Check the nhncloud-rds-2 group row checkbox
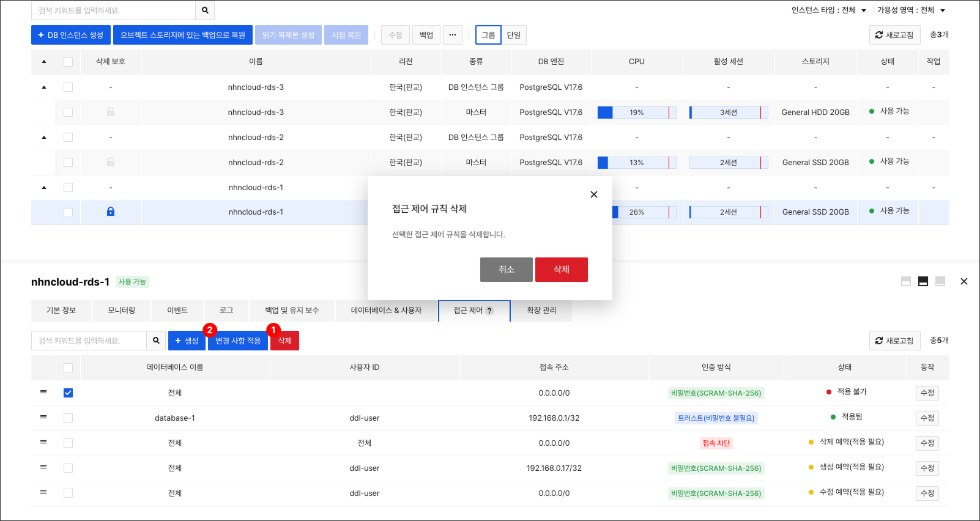This screenshot has width=980, height=521. (68, 137)
